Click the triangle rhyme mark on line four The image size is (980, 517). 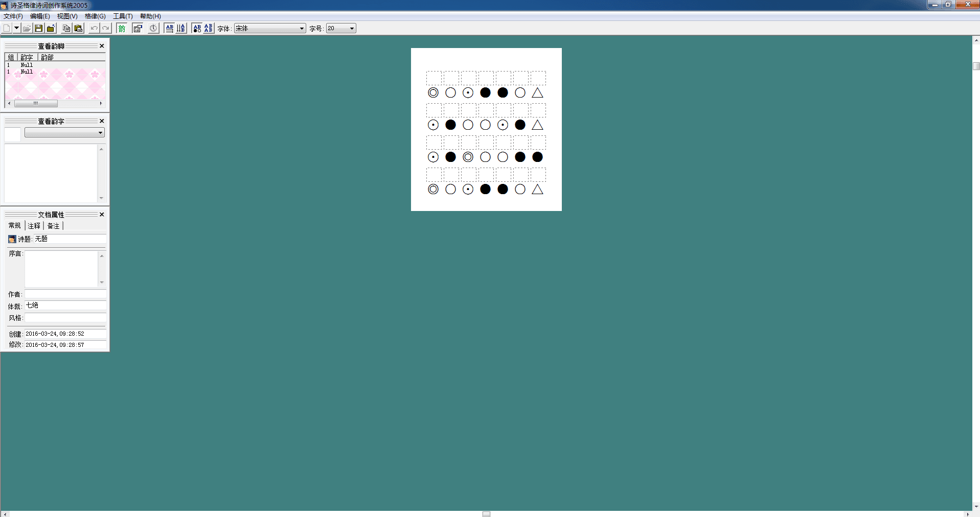537,189
